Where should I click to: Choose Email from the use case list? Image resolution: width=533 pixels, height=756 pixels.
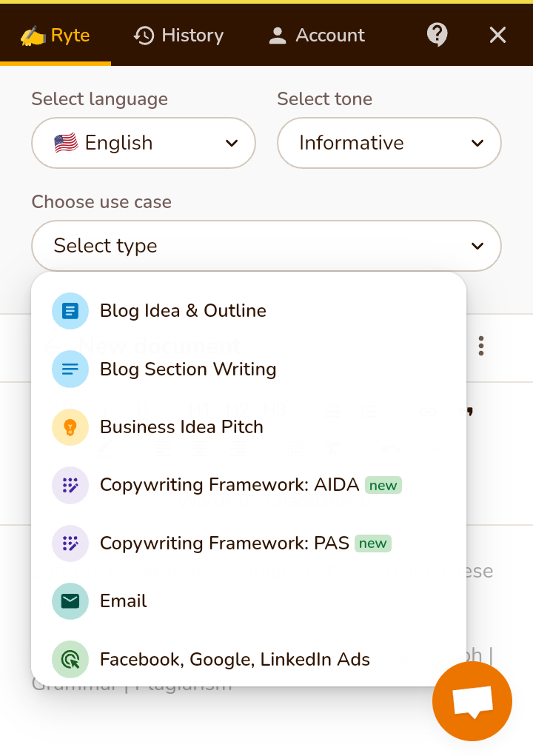124,601
